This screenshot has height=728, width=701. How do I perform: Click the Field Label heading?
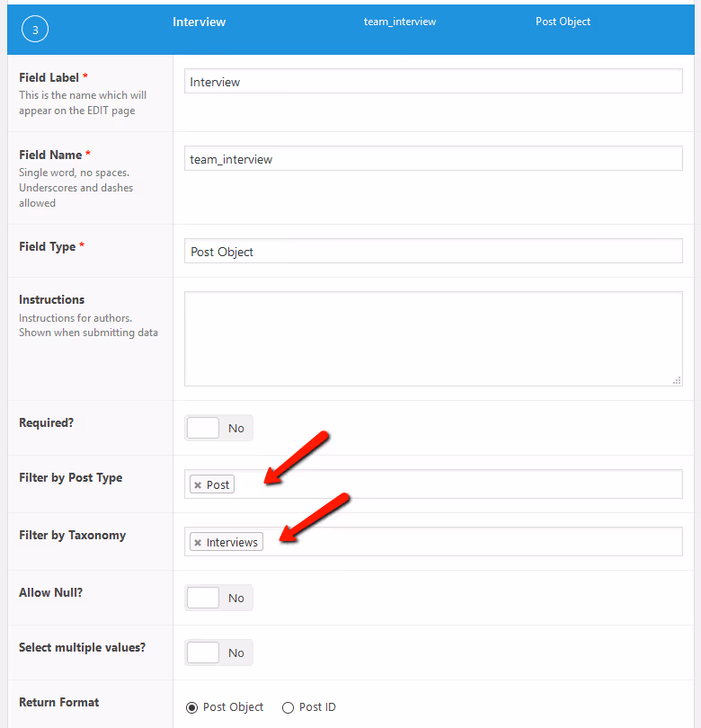tap(49, 77)
